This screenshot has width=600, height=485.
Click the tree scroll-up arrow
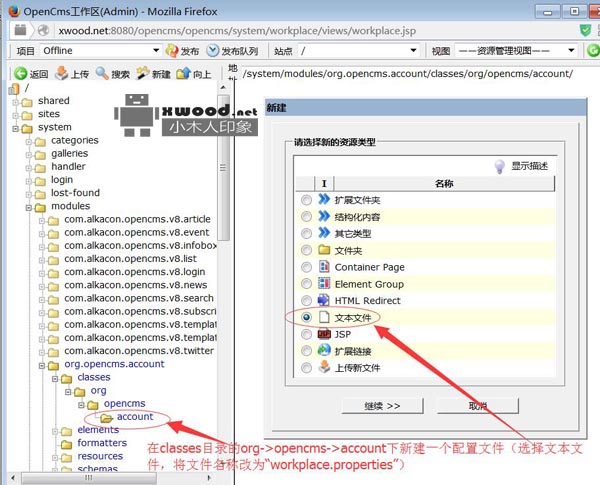223,88
